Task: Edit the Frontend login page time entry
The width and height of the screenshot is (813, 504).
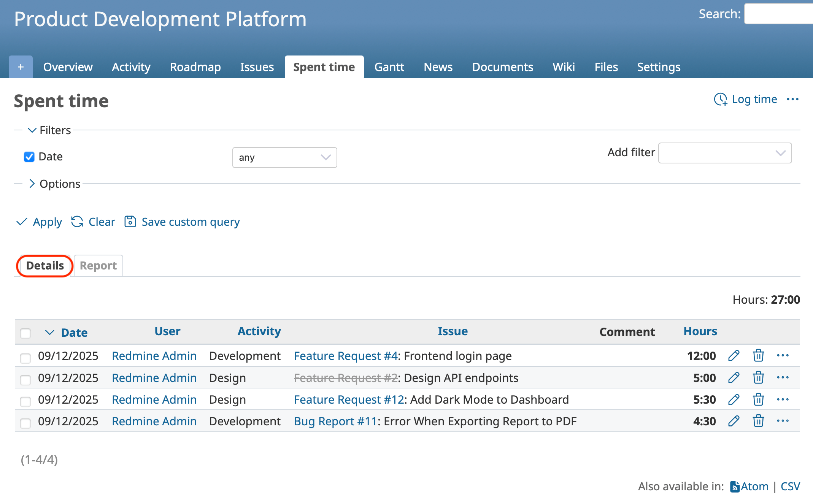Action: (x=734, y=356)
